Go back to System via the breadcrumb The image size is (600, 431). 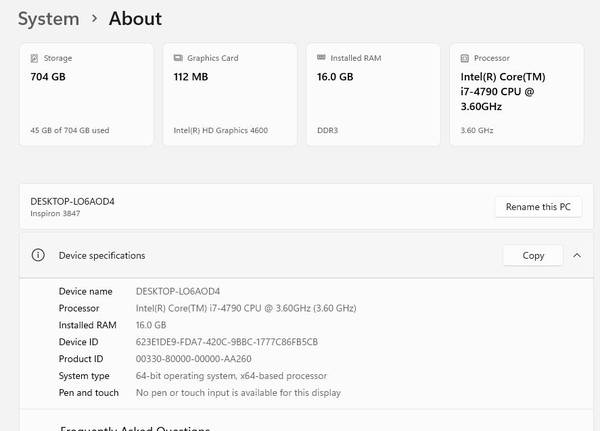pos(48,18)
